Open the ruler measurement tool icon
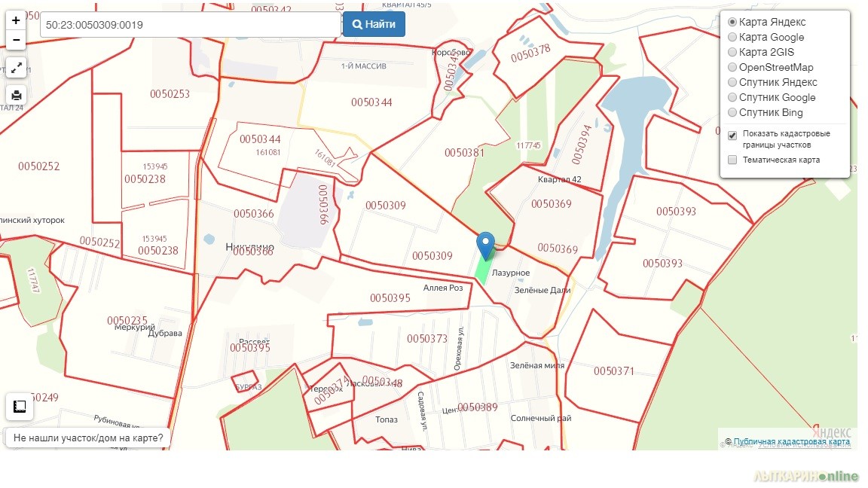Viewport: 868px width, 488px height. [x=20, y=407]
